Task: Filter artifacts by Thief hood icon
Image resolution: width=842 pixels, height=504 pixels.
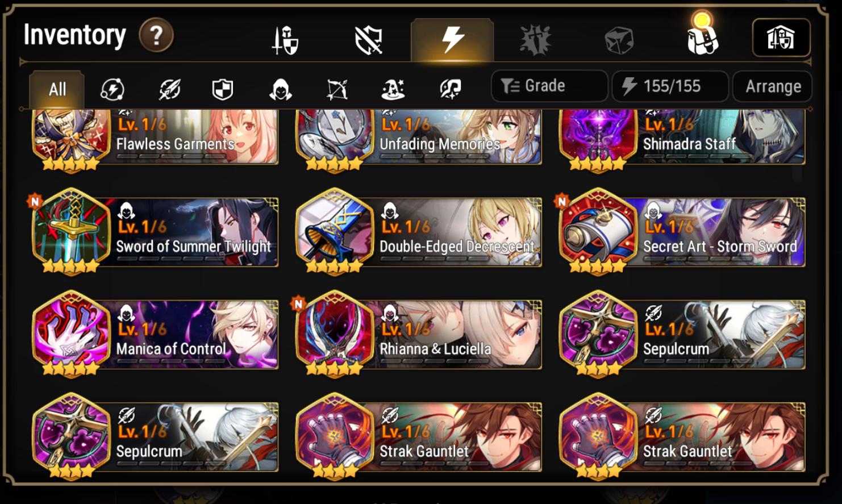Action: click(x=281, y=89)
